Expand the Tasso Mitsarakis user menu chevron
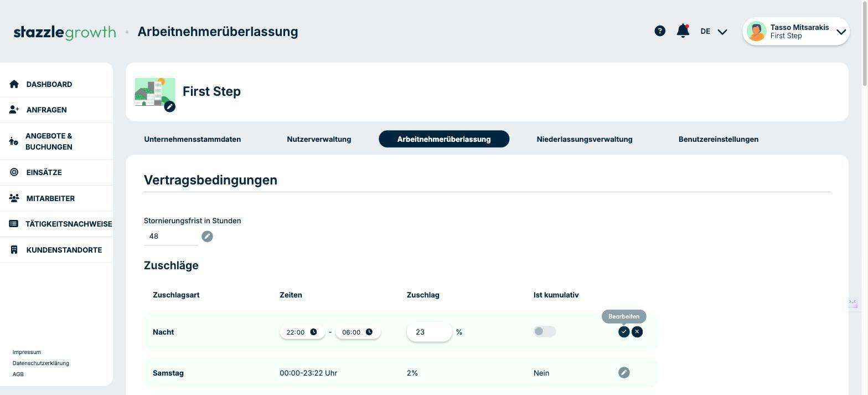Viewport: 868px width, 395px height. [841, 32]
